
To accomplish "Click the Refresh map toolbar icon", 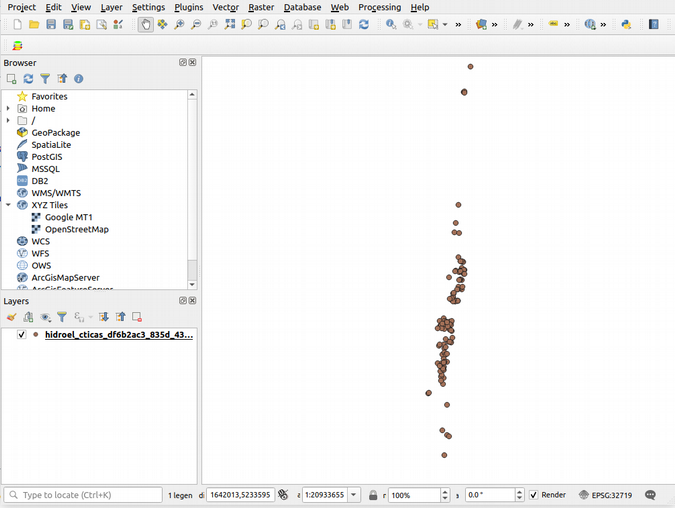I will click(x=364, y=24).
